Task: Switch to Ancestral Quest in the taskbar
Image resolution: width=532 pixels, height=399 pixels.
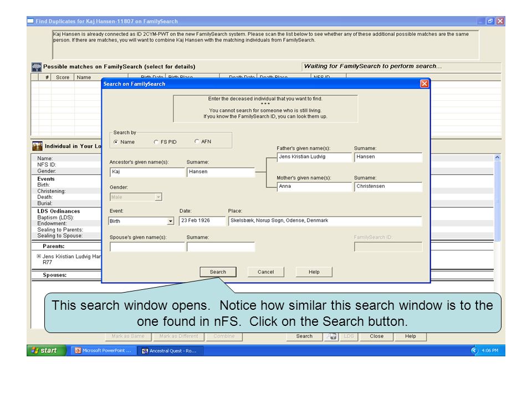Action: click(171, 351)
